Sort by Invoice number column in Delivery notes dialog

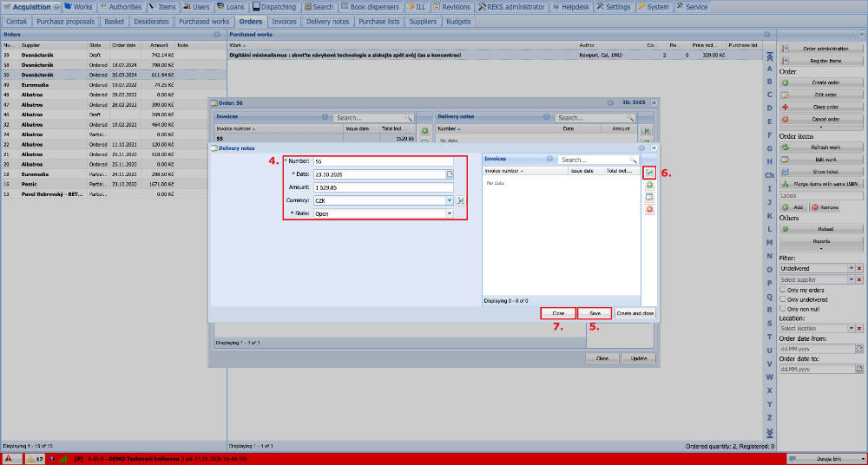pos(527,172)
